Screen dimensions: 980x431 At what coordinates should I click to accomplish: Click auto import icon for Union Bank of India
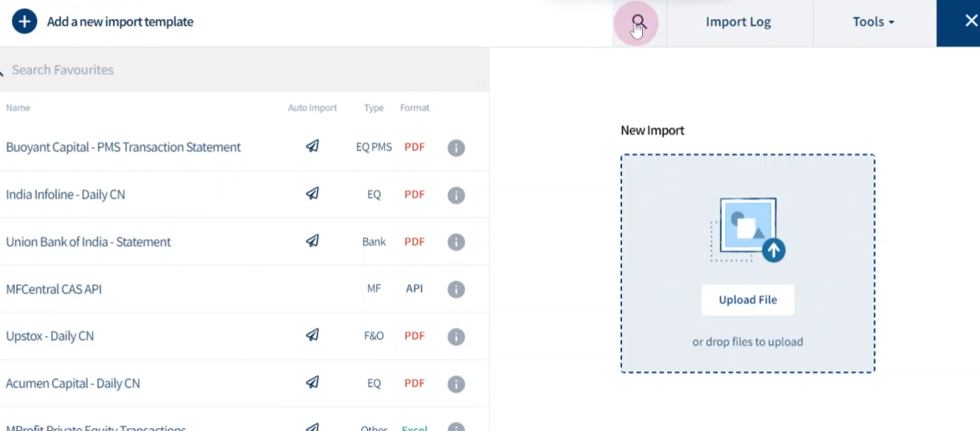point(313,241)
